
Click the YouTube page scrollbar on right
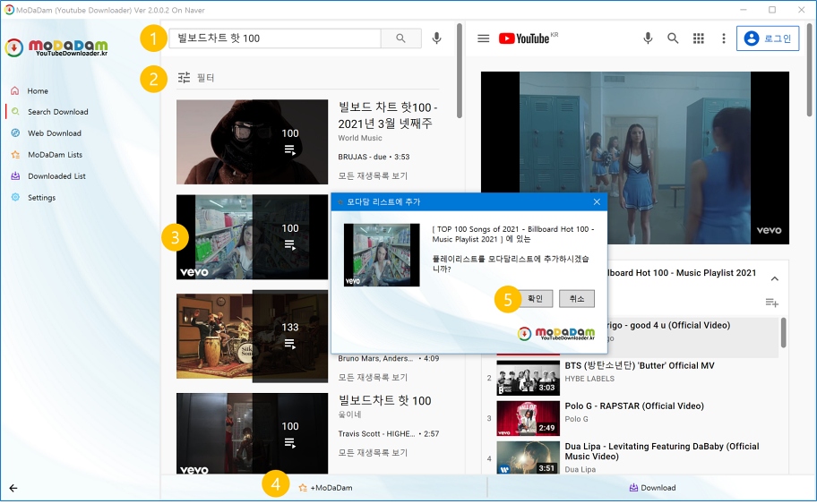tap(809, 69)
